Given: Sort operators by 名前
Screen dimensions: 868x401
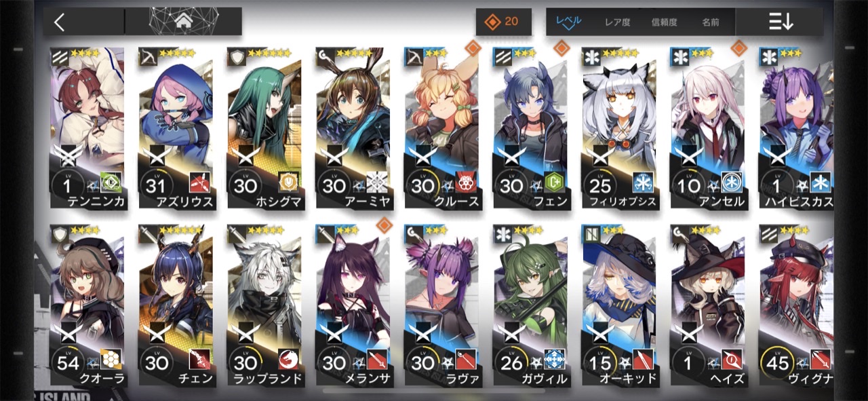Looking at the screenshot, I should 711,22.
